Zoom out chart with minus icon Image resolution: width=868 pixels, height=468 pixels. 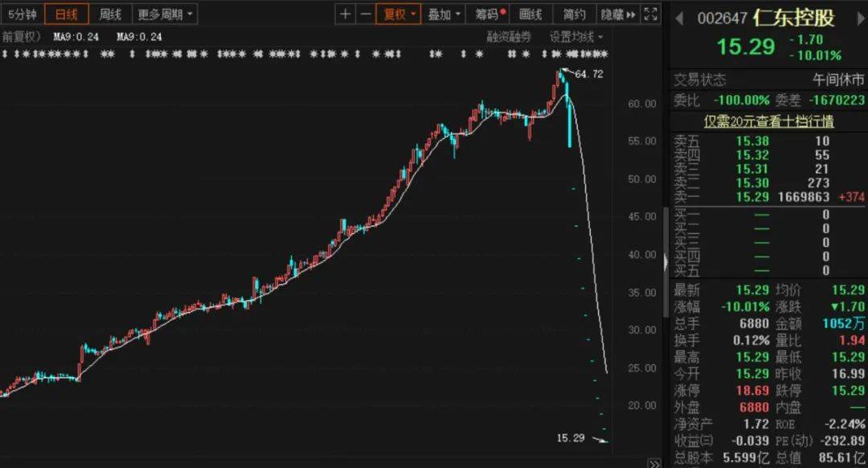tap(366, 14)
